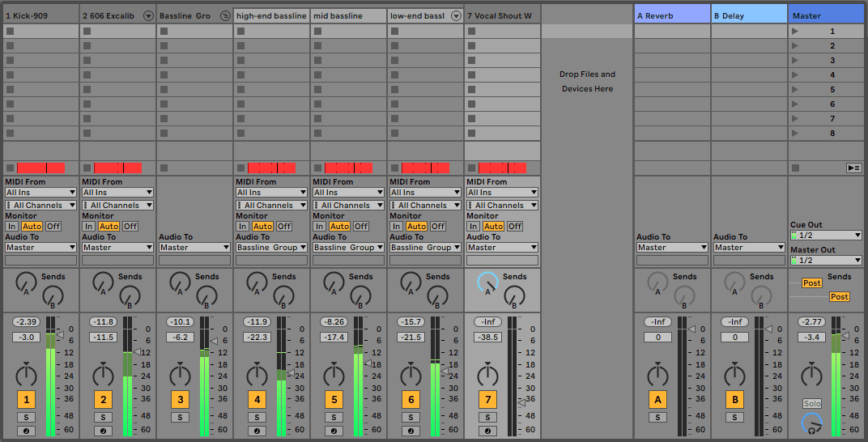Select the 7 Vocal Shout W track header
This screenshot has width=868, height=442.
tap(503, 16)
